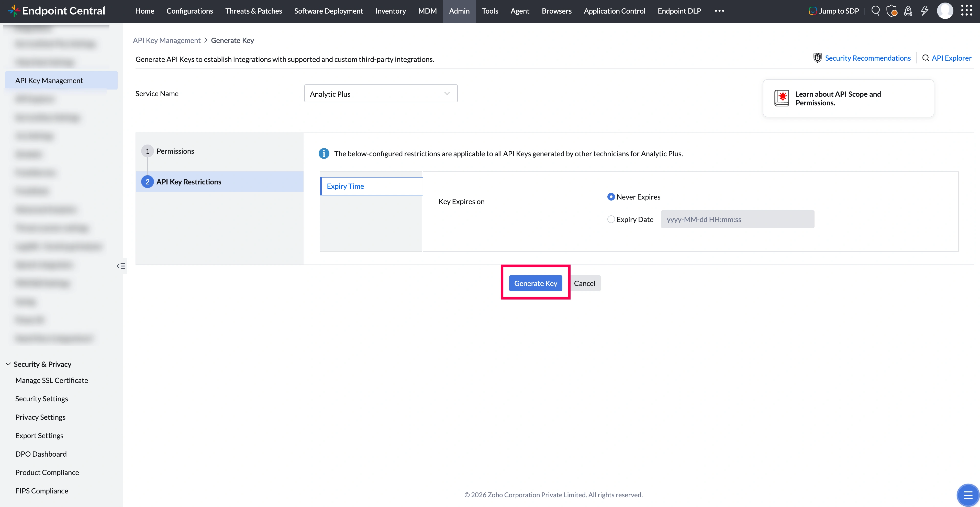Open the more modules ellipsis menu
This screenshot has height=507, width=980.
(719, 11)
